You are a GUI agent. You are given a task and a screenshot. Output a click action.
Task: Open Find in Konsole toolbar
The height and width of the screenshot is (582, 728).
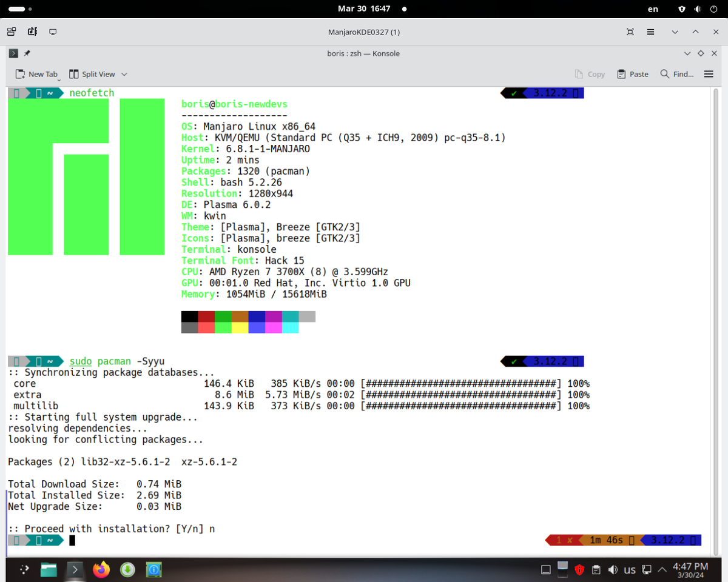pos(676,74)
